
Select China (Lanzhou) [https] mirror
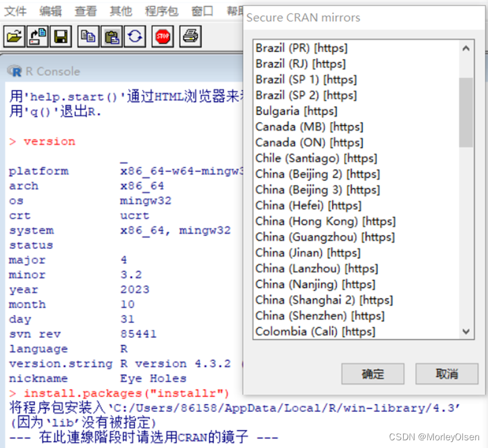(x=356, y=268)
